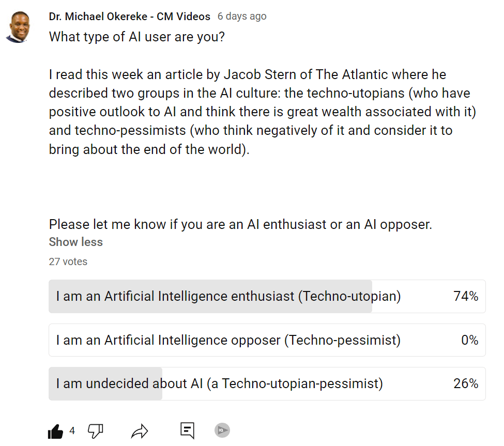Click the 74% result percentage
The height and width of the screenshot is (446, 504).
click(x=466, y=296)
